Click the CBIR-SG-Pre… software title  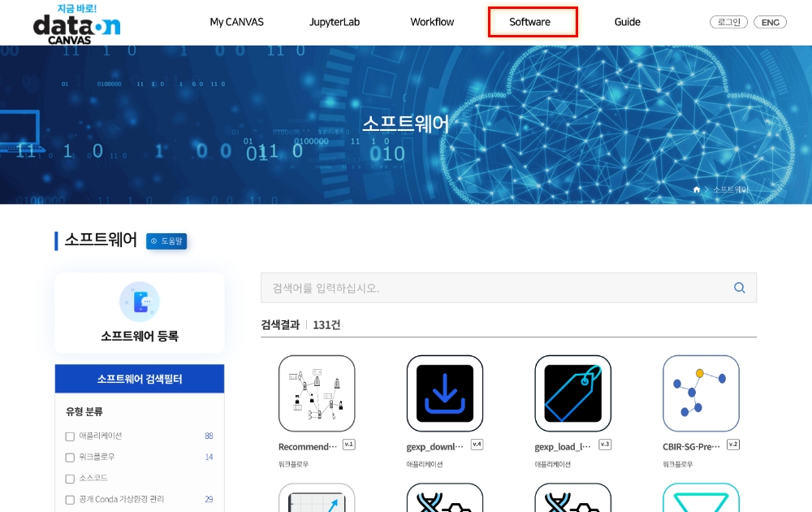coord(691,446)
